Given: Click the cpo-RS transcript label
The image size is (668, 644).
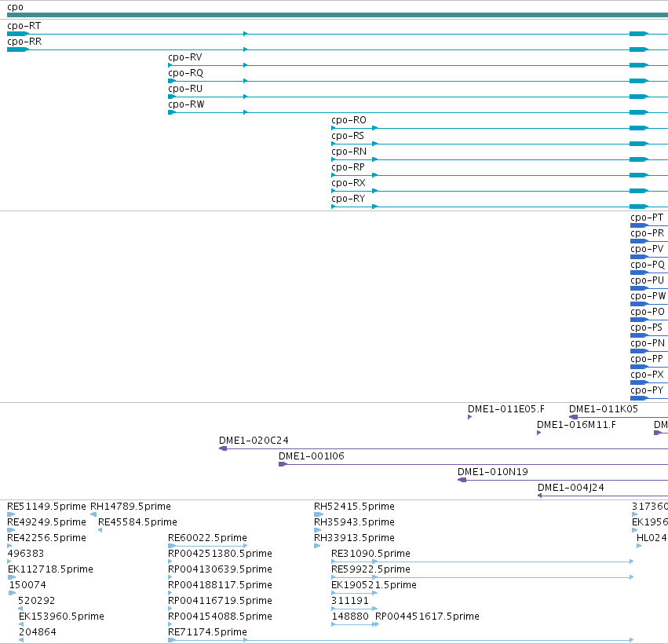Looking at the screenshot, I should click(348, 137).
